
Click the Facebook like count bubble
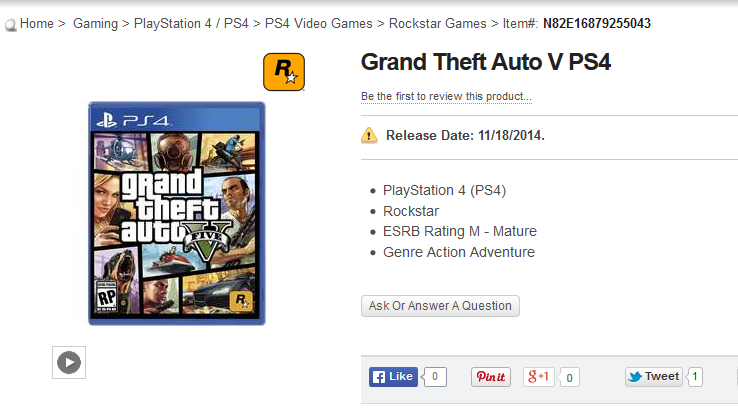coord(434,377)
